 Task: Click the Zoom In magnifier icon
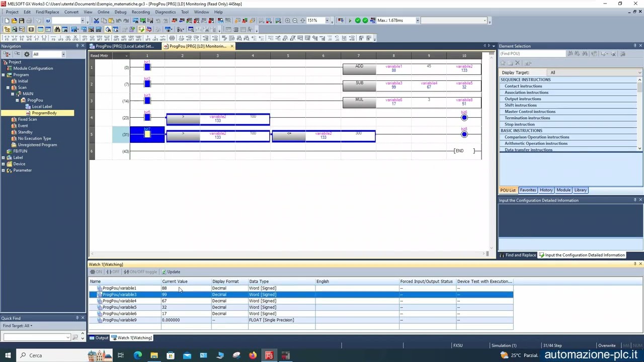point(287,21)
